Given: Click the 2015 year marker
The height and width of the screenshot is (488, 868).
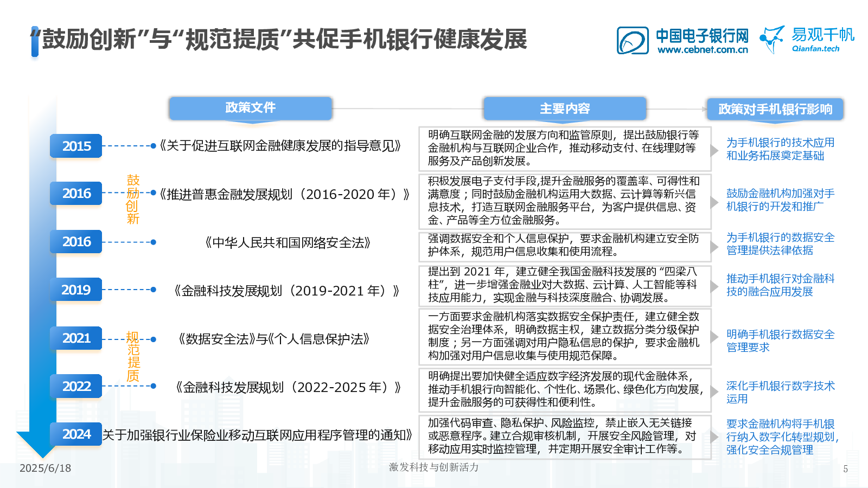Looking at the screenshot, I should click(76, 146).
